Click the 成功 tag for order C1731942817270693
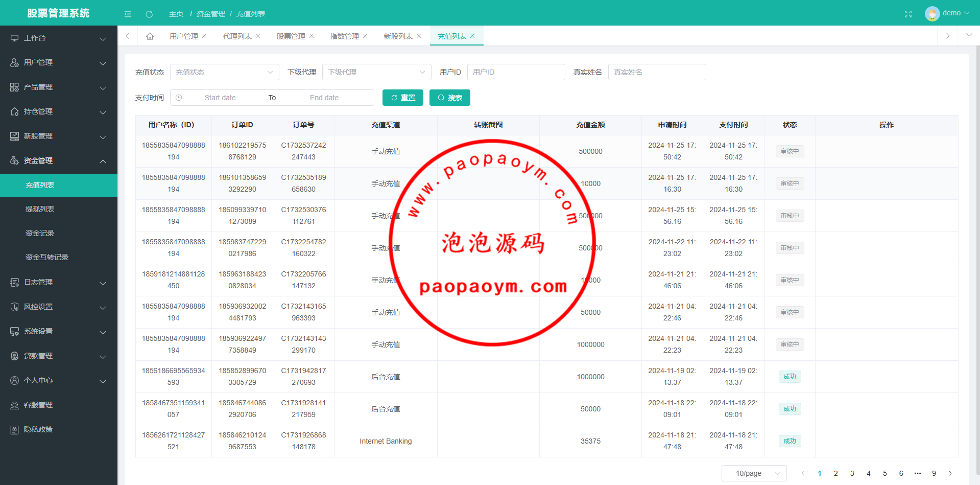Viewport: 980px width, 485px height. point(790,377)
